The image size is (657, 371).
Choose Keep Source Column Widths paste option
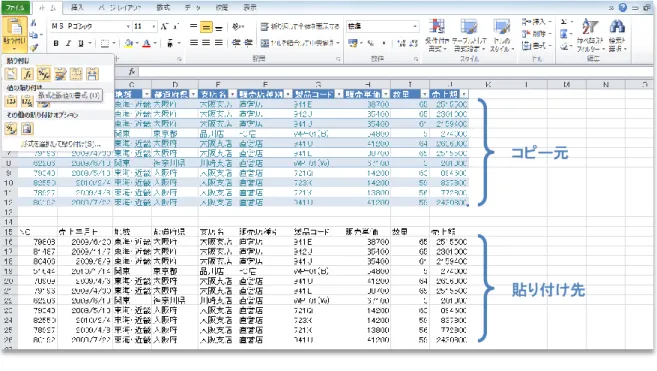click(x=92, y=74)
